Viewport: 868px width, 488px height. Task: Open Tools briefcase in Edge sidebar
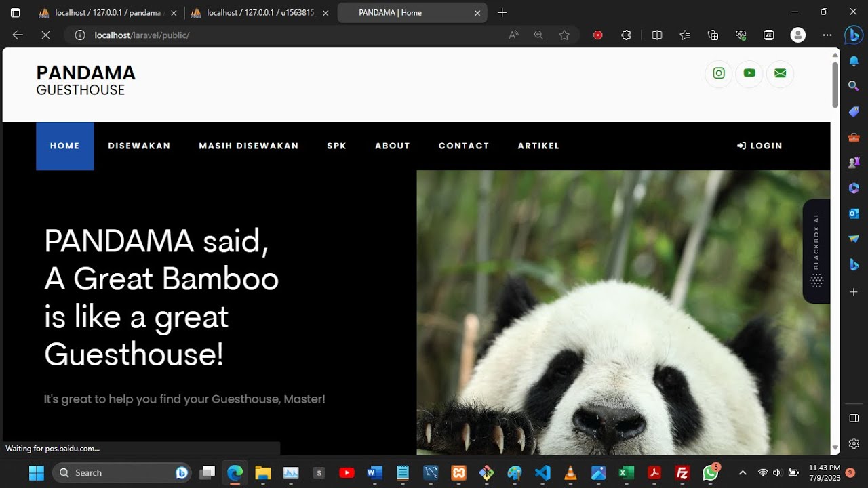click(x=854, y=137)
